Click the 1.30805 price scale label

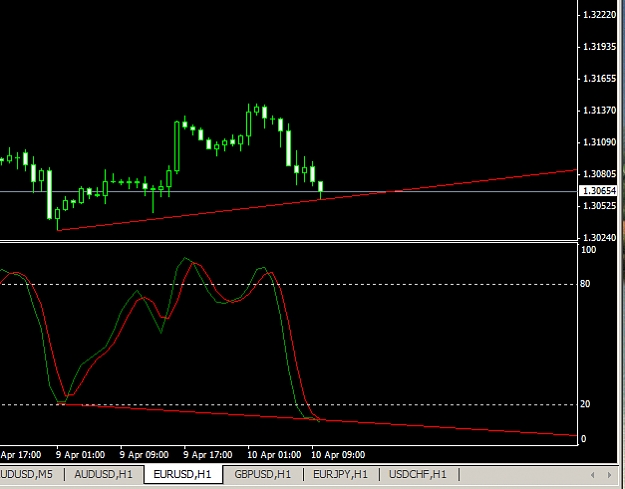pyautogui.click(x=599, y=174)
